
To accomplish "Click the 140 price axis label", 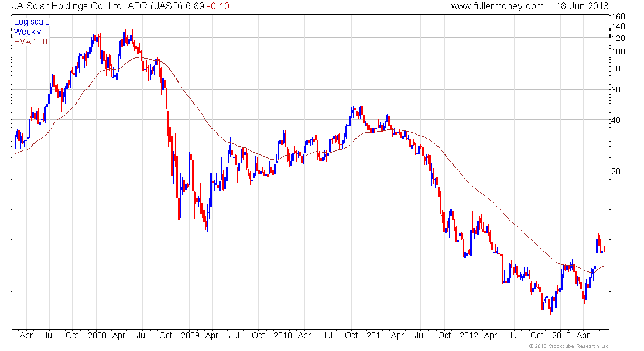I will tap(618, 26).
